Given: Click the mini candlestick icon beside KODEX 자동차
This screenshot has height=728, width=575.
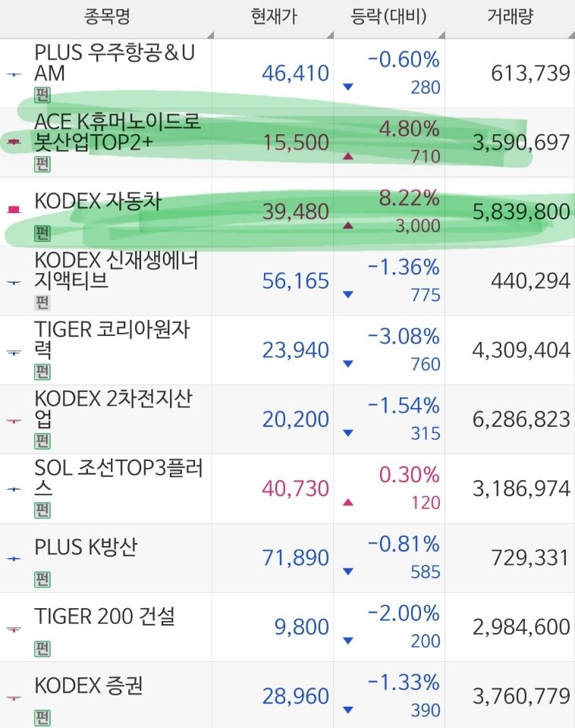Looking at the screenshot, I should [x=14, y=210].
